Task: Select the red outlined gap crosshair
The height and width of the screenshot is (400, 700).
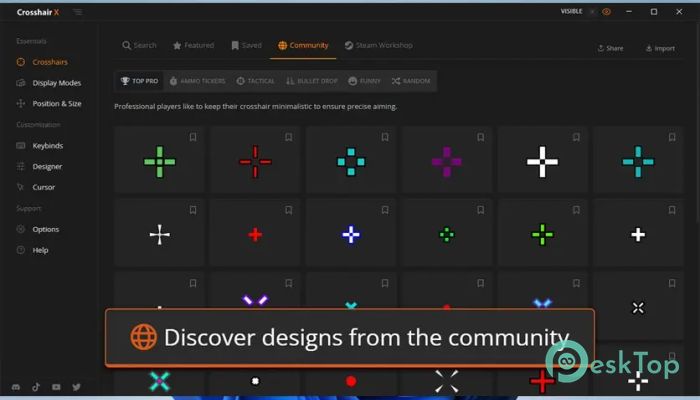Action: (255, 162)
